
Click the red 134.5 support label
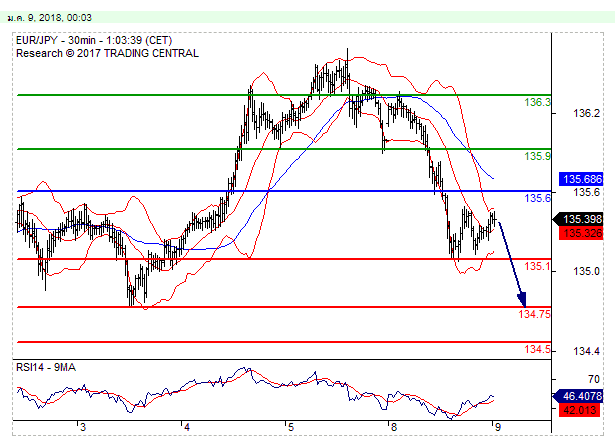538,349
